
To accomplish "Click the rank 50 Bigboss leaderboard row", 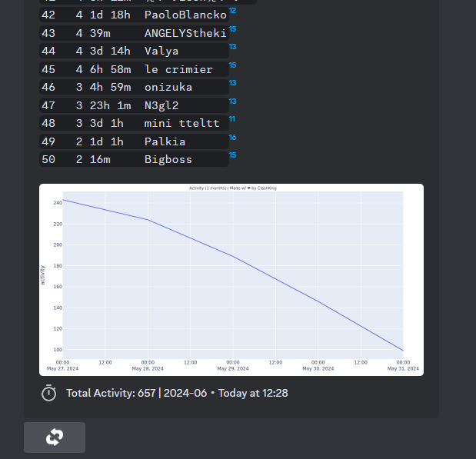I will [x=134, y=159].
